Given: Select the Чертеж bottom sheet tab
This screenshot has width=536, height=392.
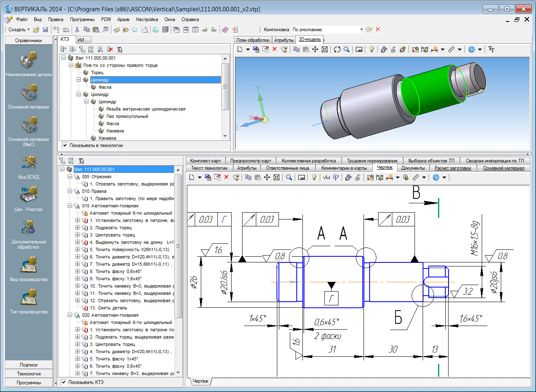Looking at the screenshot, I should pos(200,381).
